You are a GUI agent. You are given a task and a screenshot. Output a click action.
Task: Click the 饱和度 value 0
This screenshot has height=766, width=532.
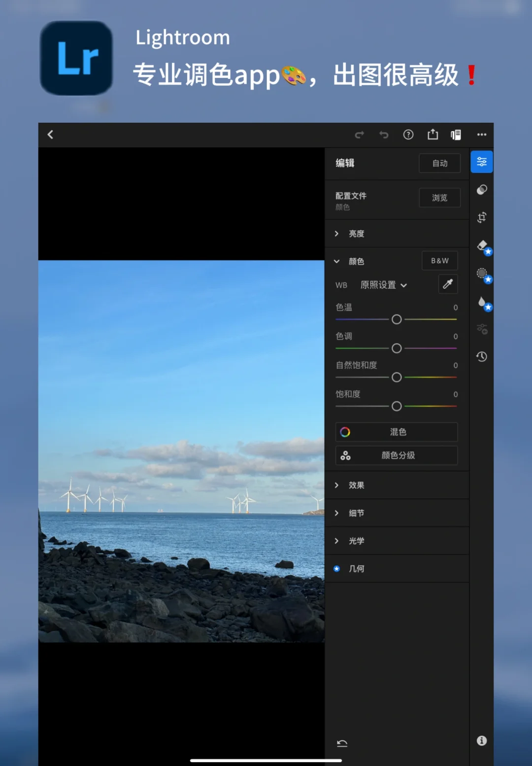click(456, 394)
